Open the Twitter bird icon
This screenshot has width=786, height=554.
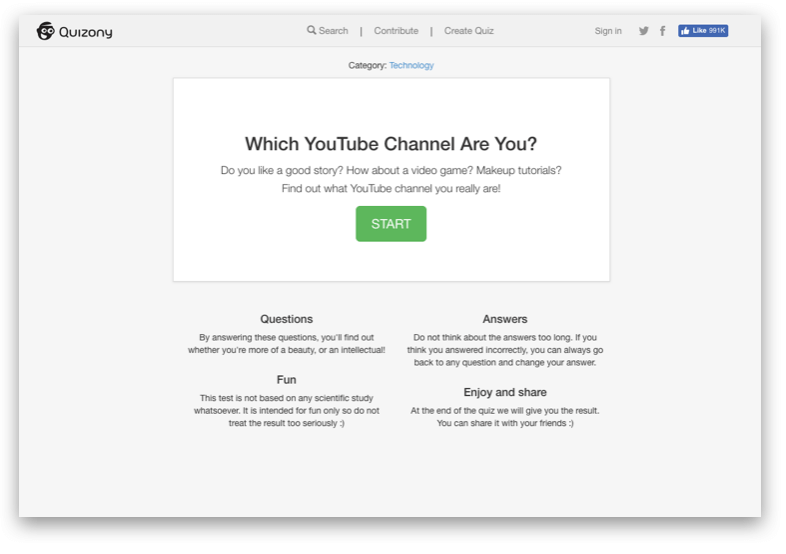(x=644, y=31)
